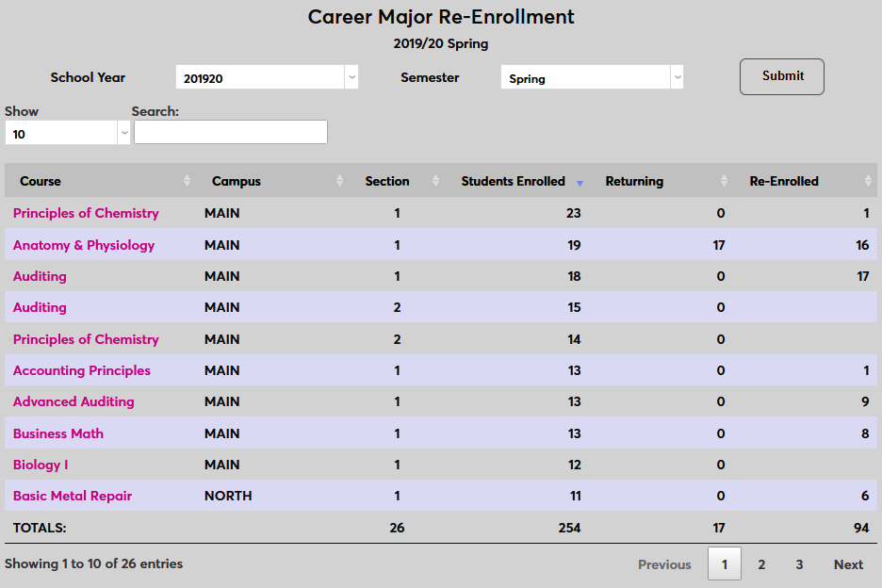
Task: Click NORTH campus cell for Basic Metal Repair
Action: 228,496
